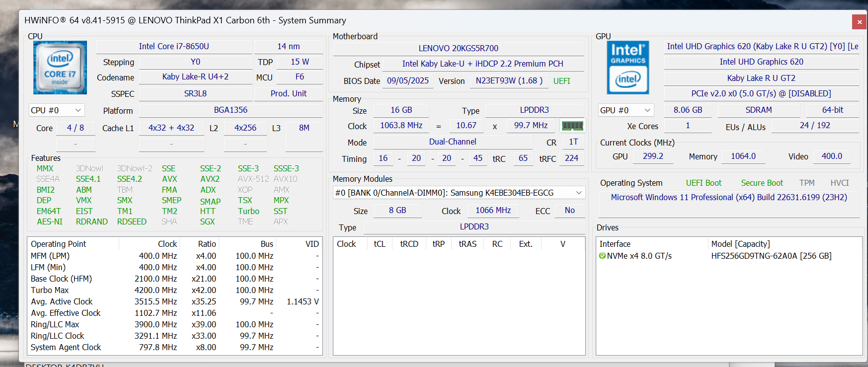Click the tRFC 224 timing value

571,158
